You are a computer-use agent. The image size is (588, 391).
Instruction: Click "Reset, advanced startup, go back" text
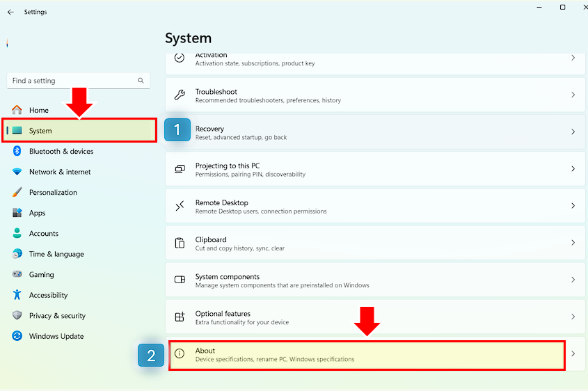[241, 137]
